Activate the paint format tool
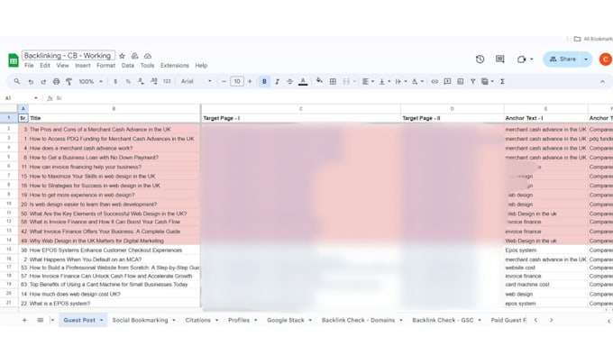This screenshot has height=364, width=613. coord(69,82)
